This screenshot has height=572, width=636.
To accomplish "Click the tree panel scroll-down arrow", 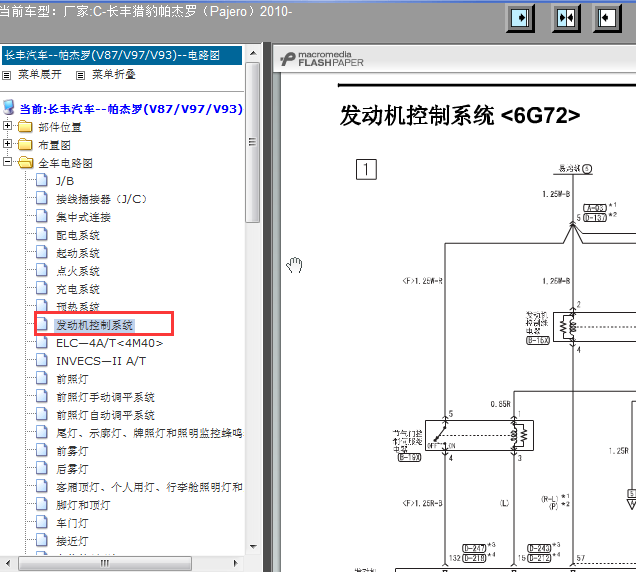I will coord(253,546).
